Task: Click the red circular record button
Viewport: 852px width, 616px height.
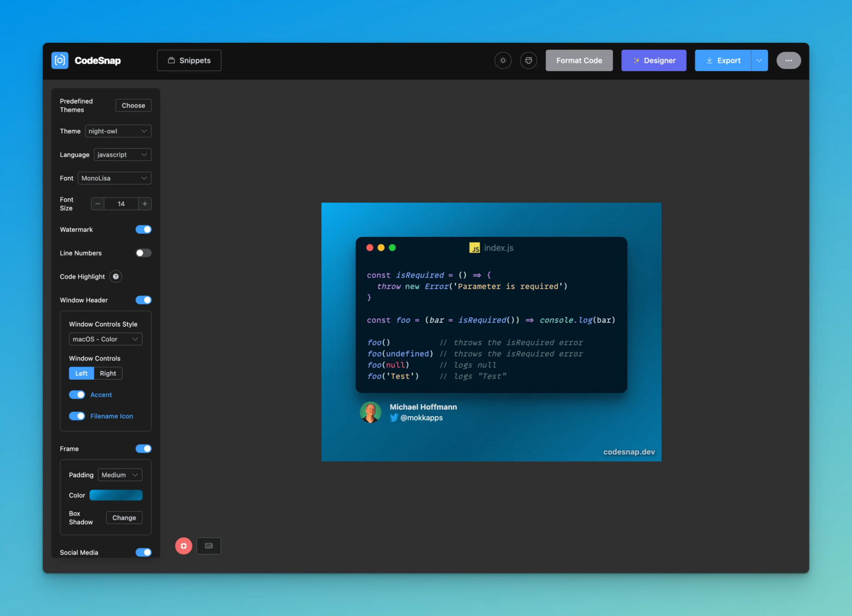Action: [x=184, y=546]
